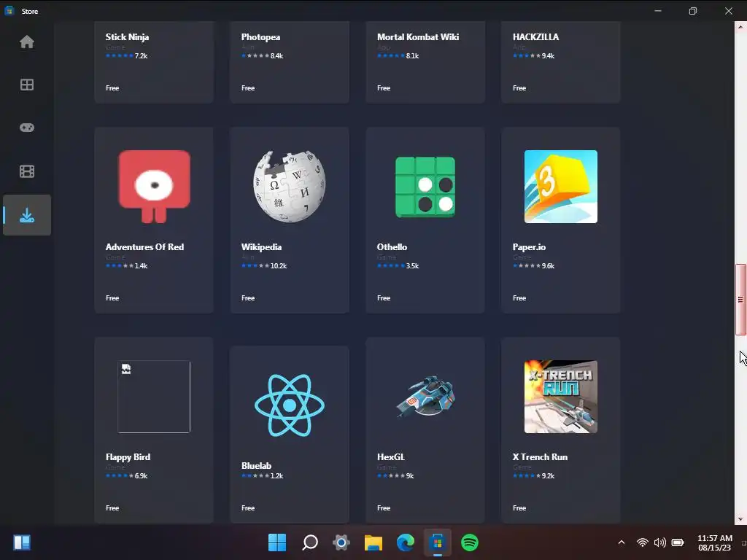Open taskbar Search magnifier
This screenshot has height=560, width=747.
(x=309, y=542)
